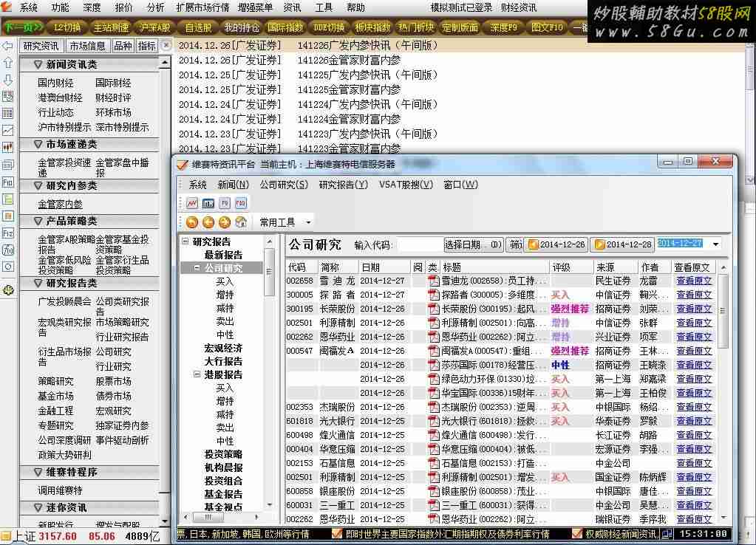Select 最新报告 in the tree
The width and height of the screenshot is (756, 545).
coord(223,255)
